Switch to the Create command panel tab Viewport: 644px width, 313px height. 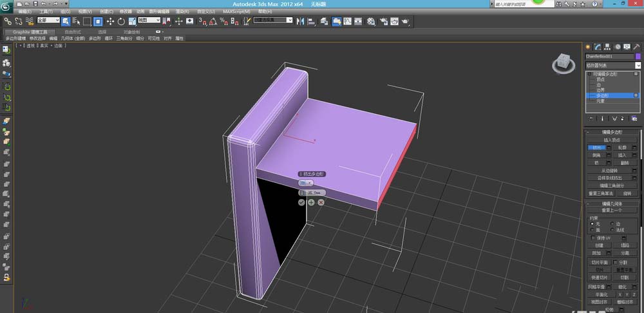click(x=588, y=47)
